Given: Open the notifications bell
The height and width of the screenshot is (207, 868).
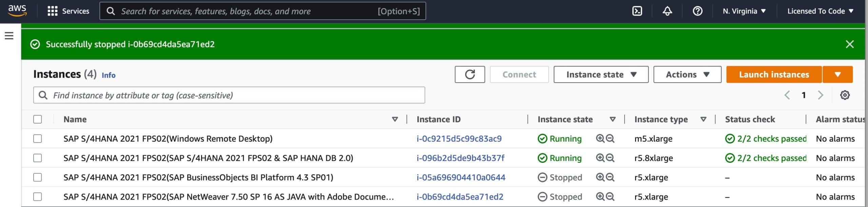Looking at the screenshot, I should (667, 11).
